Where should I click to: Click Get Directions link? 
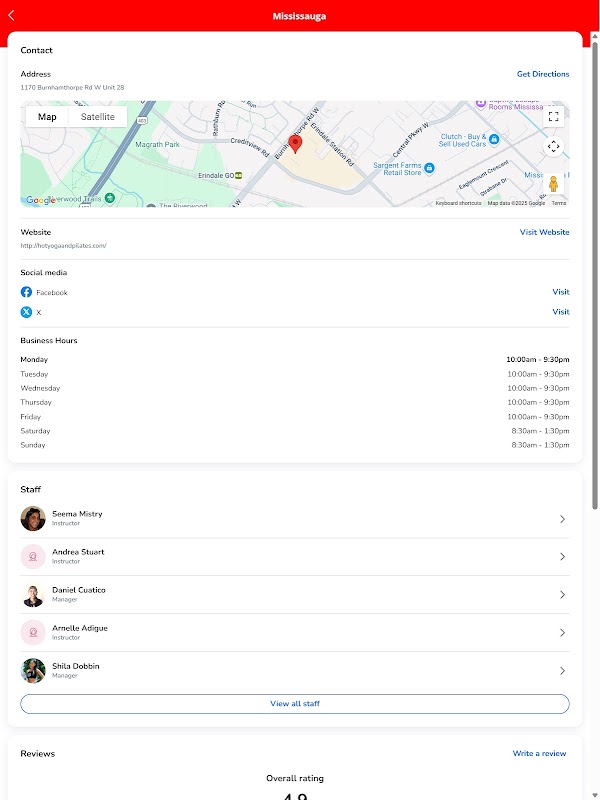(x=543, y=74)
